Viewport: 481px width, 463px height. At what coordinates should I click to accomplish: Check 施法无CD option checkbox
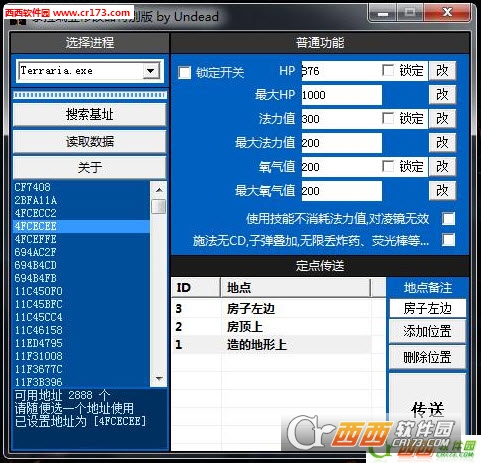pos(448,240)
